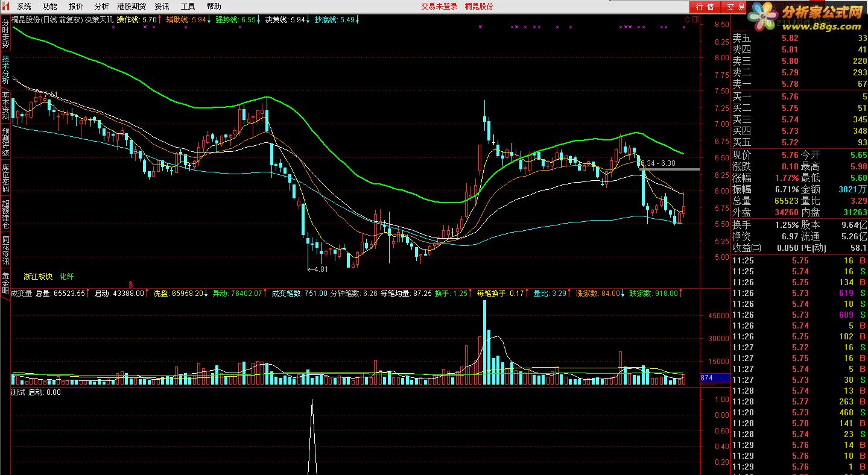Click the 成交笔数: 751.00 label
Viewport: 868px width, 475px height.
(x=299, y=294)
